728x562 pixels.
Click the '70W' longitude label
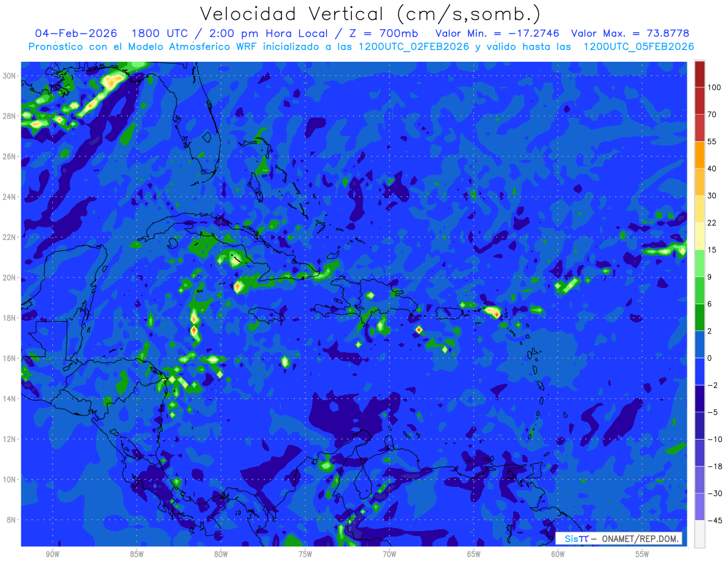(389, 555)
